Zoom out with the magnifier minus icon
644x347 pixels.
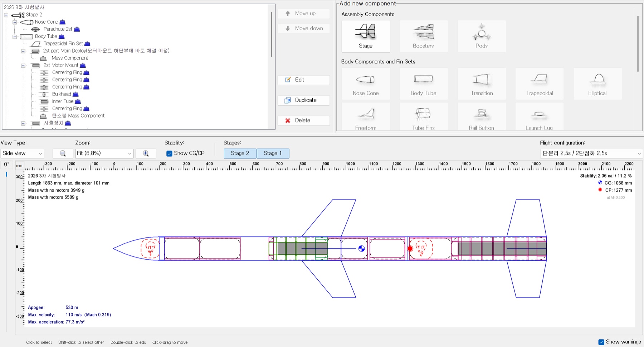[63, 153]
